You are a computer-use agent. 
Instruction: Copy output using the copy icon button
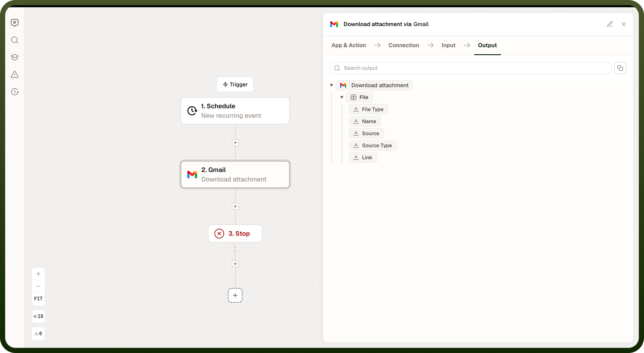pyautogui.click(x=620, y=68)
